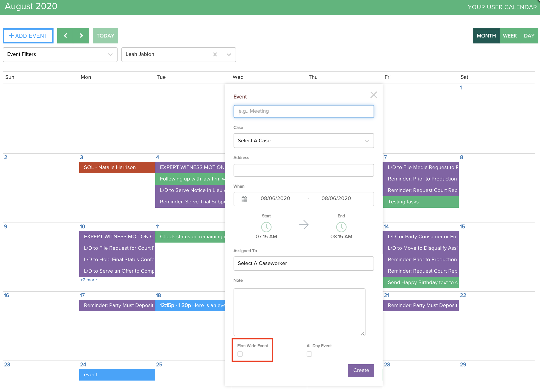The width and height of the screenshot is (540, 392).
Task: Close the Event dialog with the X
Action: [x=373, y=95]
